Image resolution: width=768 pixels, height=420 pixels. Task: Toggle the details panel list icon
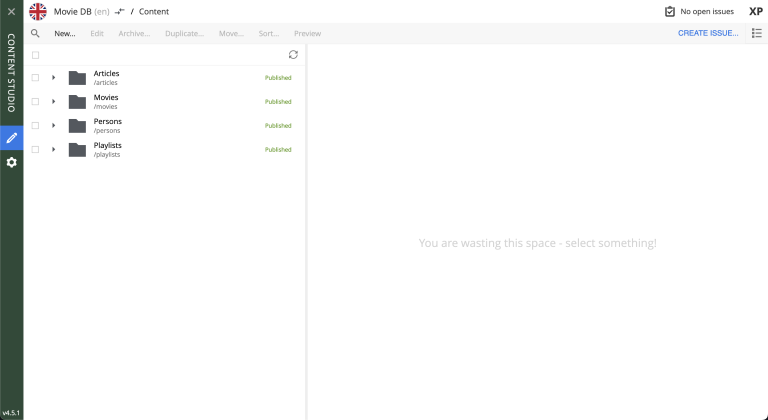[x=756, y=33]
